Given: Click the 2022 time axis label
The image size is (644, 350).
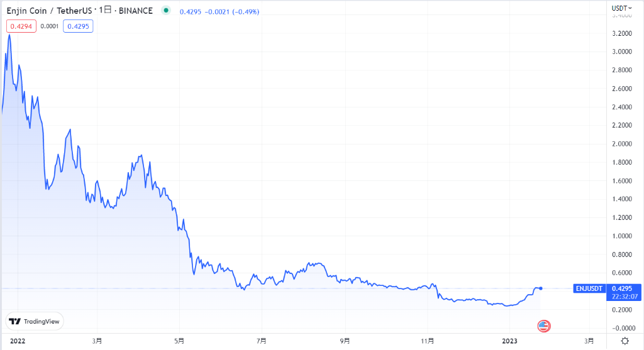Looking at the screenshot, I should [x=18, y=341].
